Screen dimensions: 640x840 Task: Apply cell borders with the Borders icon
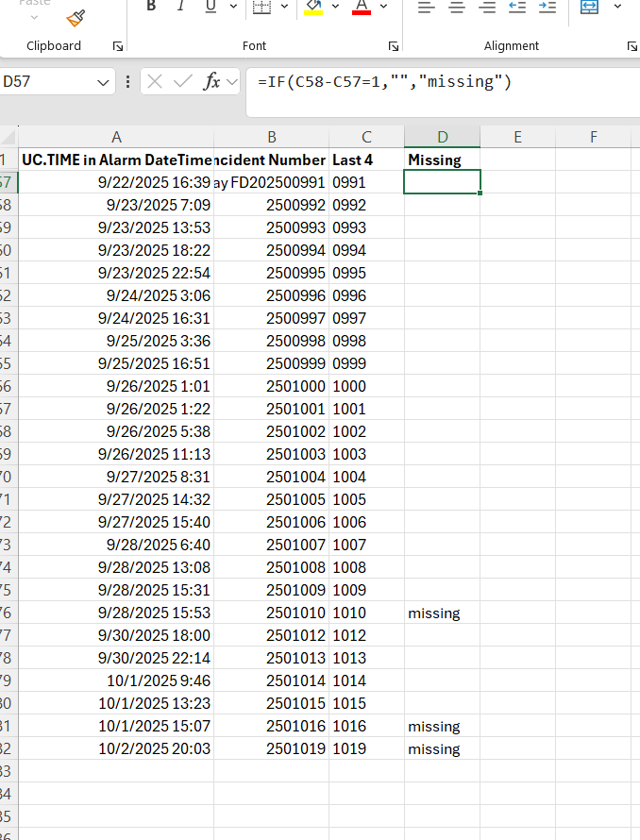tap(263, 8)
